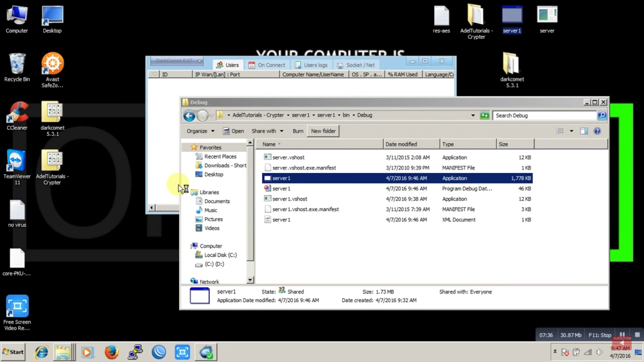Open res-aes file on desktop

point(441,19)
